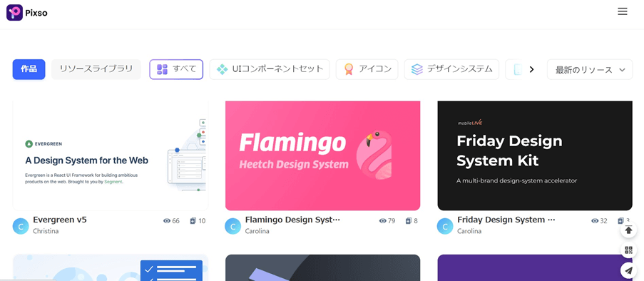The width and height of the screenshot is (644, 281).
Task: Click Carolina's avatar beside Flamingo Design
Action: (233, 226)
